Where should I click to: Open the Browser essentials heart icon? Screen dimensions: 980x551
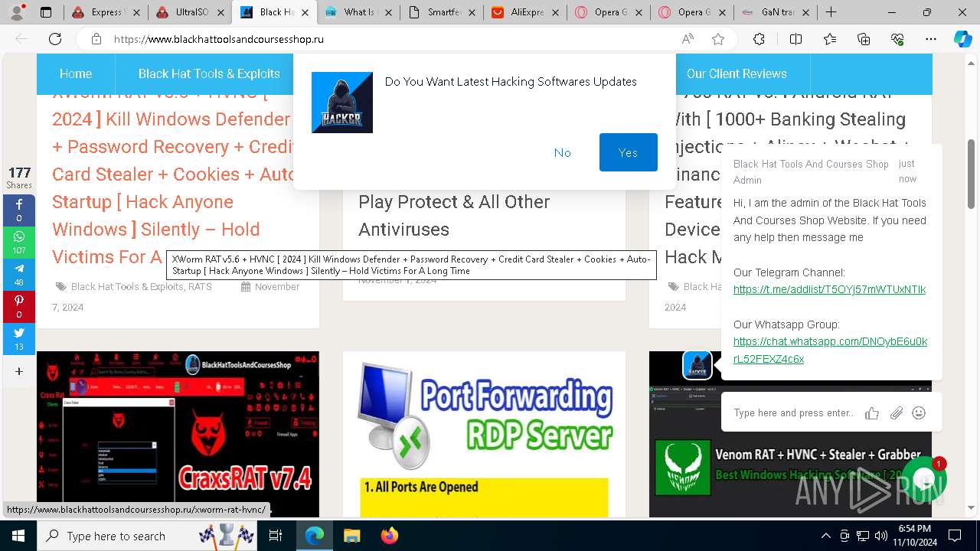coord(897,39)
